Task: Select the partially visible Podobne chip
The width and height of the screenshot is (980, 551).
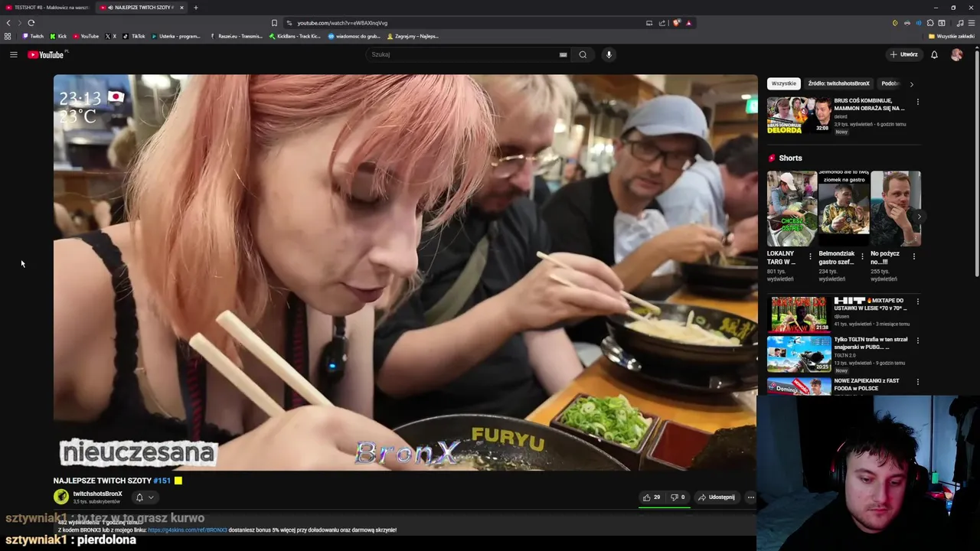Action: [890, 83]
